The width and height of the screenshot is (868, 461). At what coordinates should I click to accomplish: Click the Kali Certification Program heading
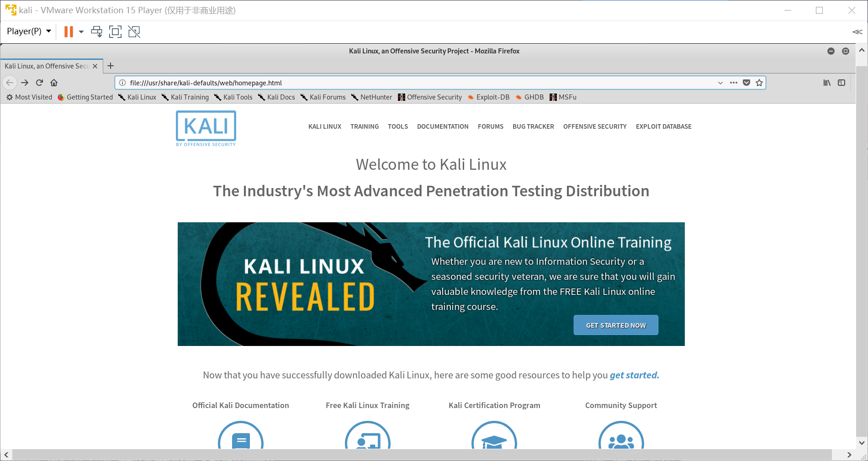click(494, 405)
